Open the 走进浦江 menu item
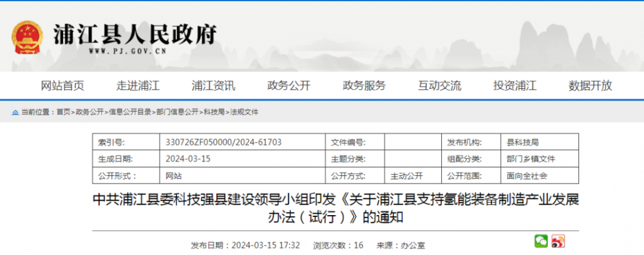The image size is (644, 255). point(138,86)
